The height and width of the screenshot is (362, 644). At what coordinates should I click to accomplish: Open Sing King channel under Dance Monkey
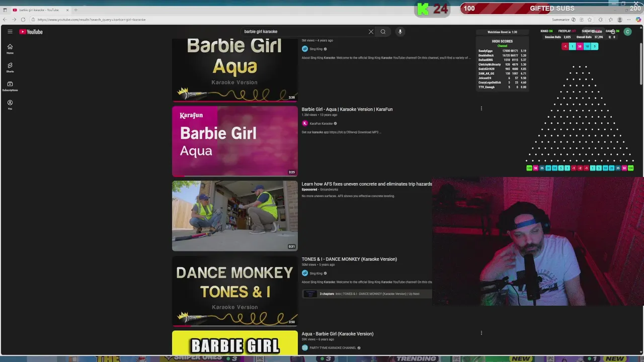(x=316, y=273)
